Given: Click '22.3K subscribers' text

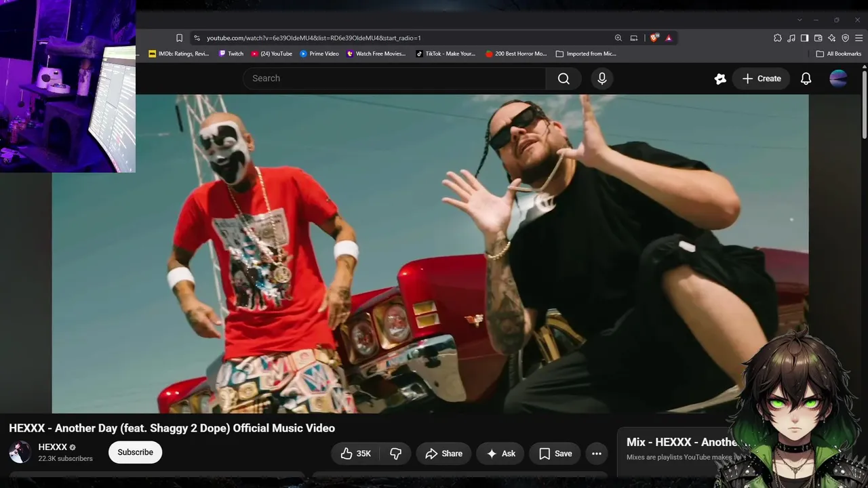Looking at the screenshot, I should [65, 459].
